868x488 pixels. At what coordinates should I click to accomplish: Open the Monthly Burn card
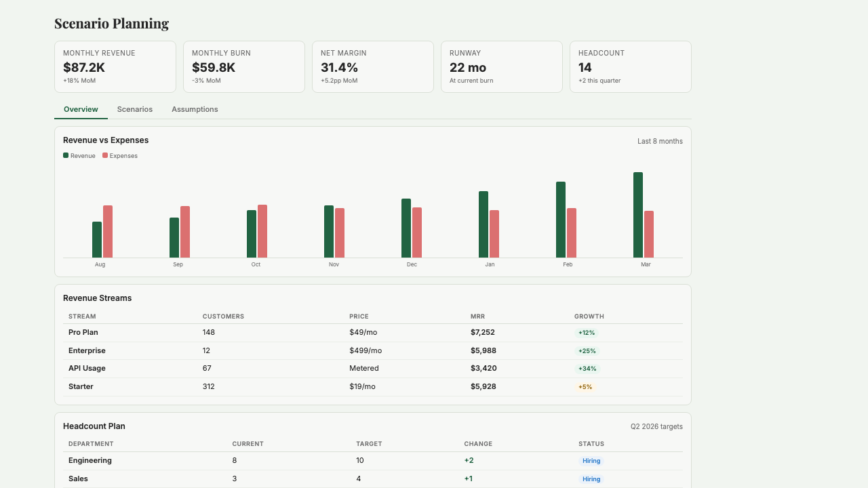244,66
